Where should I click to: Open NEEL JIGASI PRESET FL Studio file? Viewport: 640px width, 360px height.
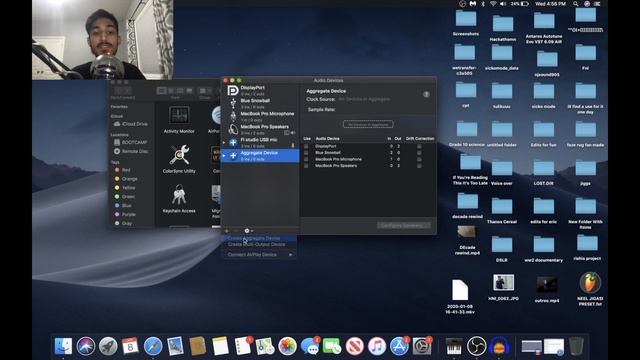590,289
